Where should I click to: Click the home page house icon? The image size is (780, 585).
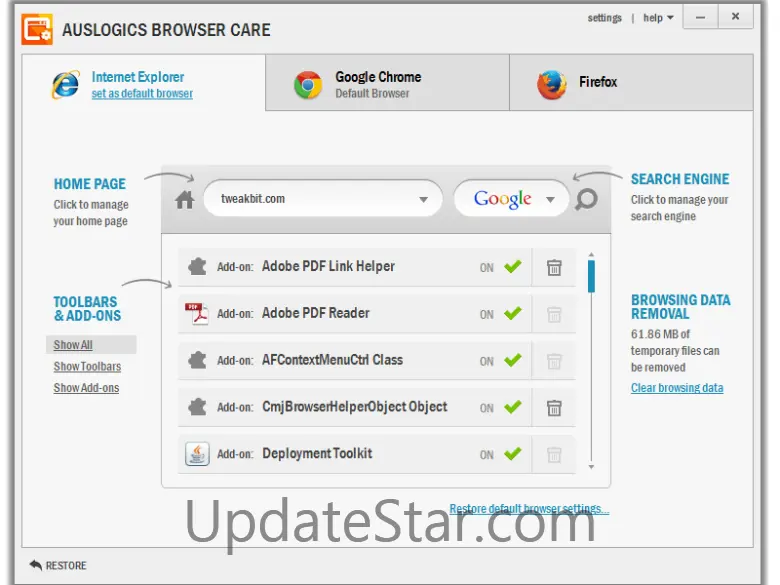(x=185, y=200)
